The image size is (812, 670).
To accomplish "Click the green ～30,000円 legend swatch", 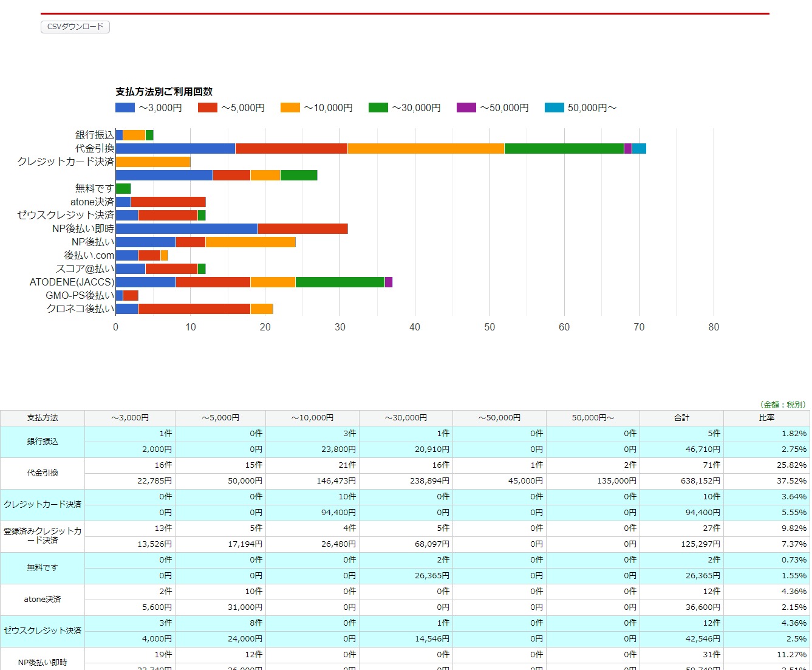I will point(378,108).
